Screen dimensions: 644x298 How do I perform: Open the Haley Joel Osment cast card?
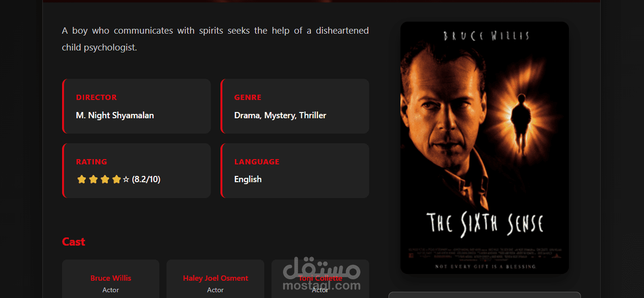click(x=215, y=279)
